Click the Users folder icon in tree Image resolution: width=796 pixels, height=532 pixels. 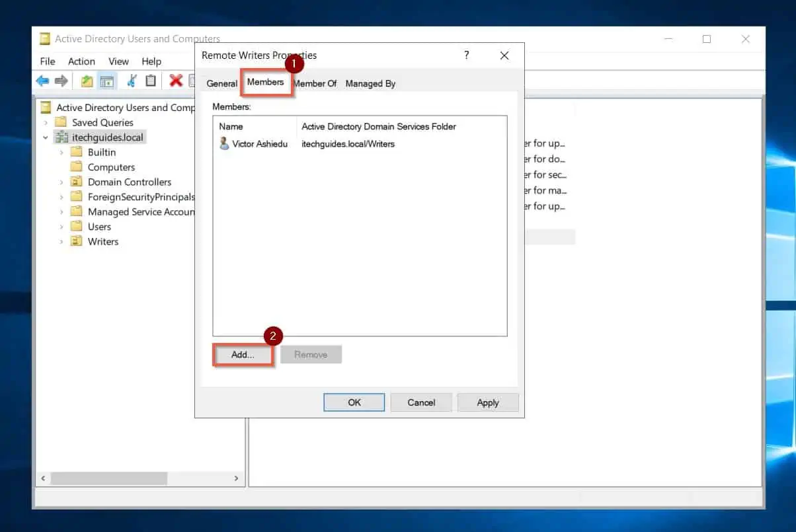click(77, 227)
